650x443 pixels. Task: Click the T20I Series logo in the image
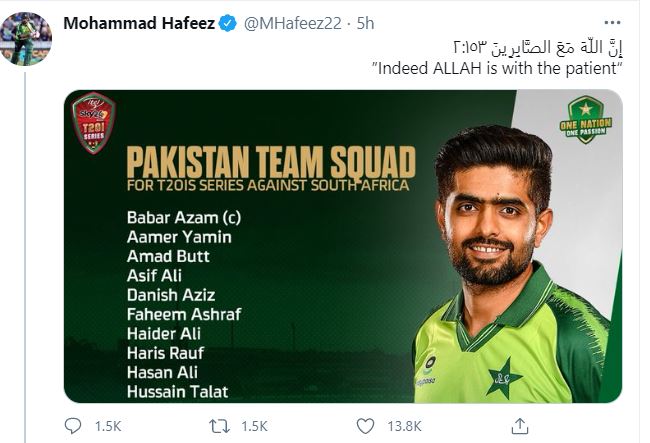coord(94,124)
